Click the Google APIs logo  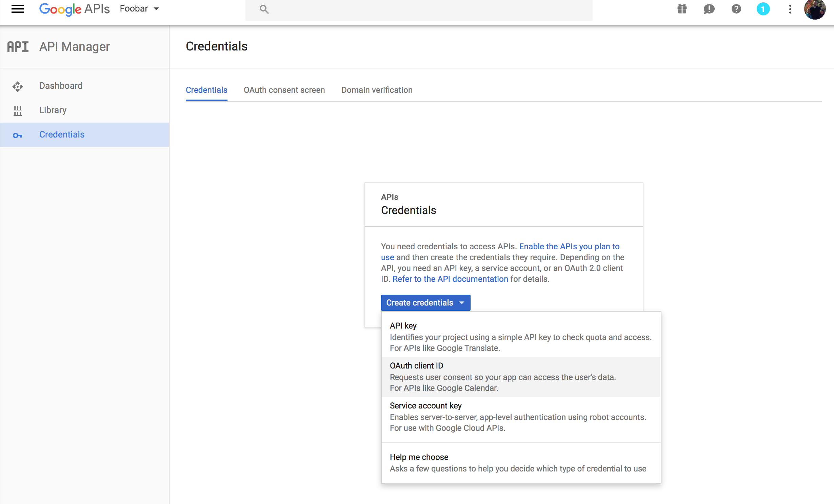coord(74,9)
